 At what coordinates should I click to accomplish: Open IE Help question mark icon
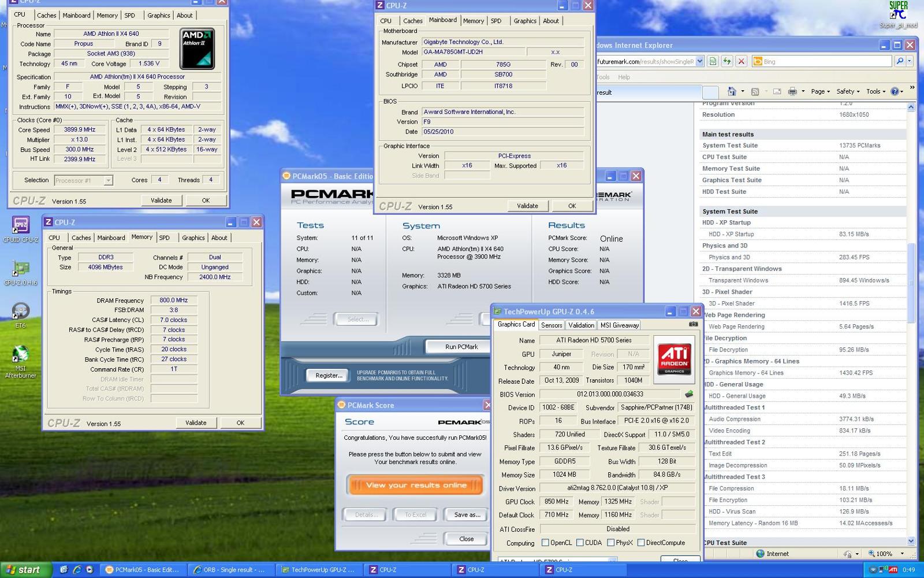coord(895,91)
